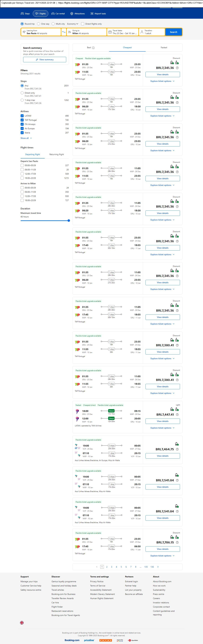This screenshot has height=644, width=203.
Task: Click the Car rental icon in the top navigation
Action: point(53,14)
